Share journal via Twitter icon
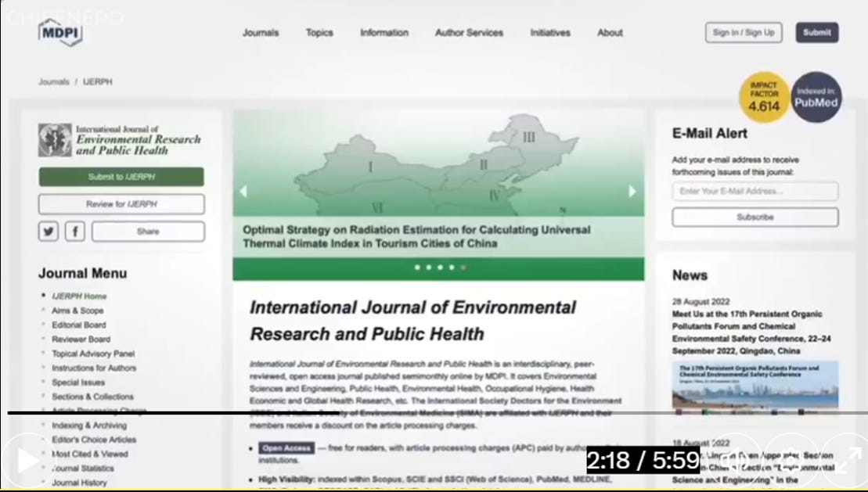Viewport: 868px width, 492px height. (49, 232)
